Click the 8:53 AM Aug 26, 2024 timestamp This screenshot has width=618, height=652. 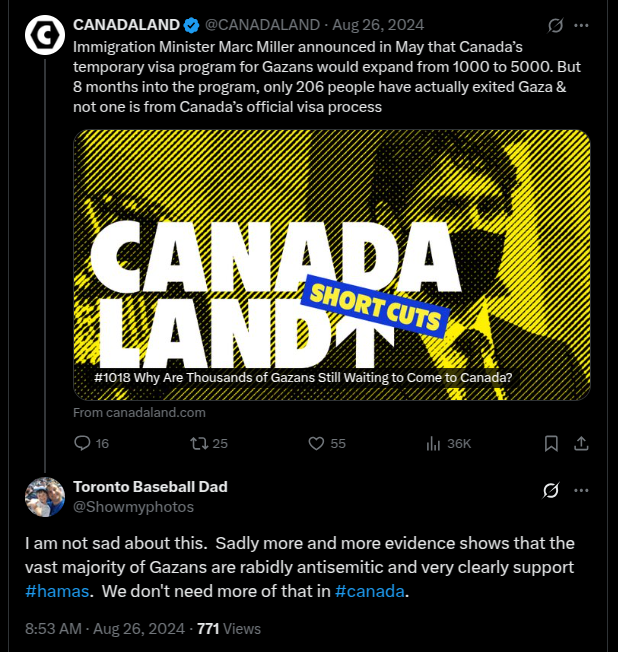coord(105,629)
